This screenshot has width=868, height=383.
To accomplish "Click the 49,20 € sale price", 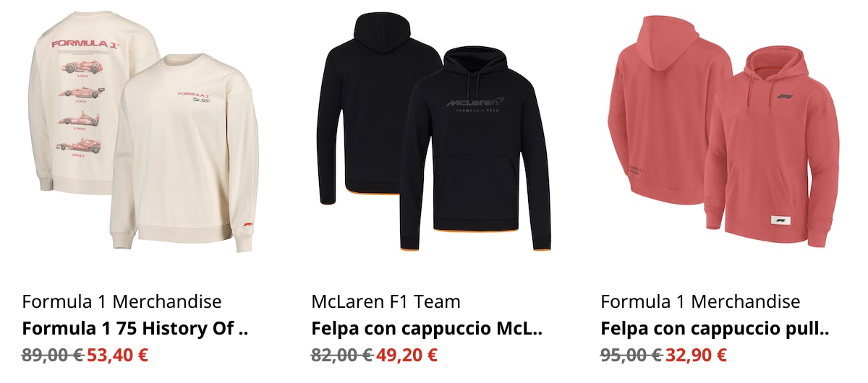I will [x=407, y=356].
